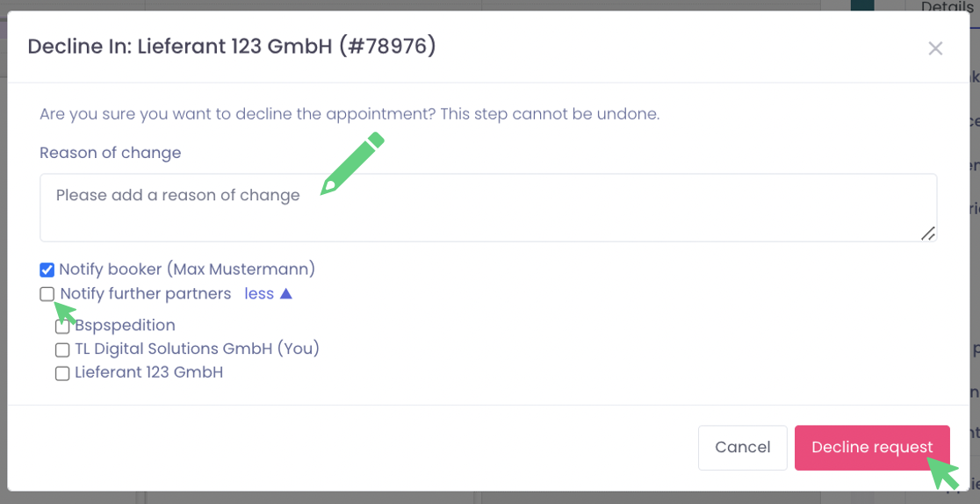Tick the Bspspedition partner checkbox
980x504 pixels.
62,327
